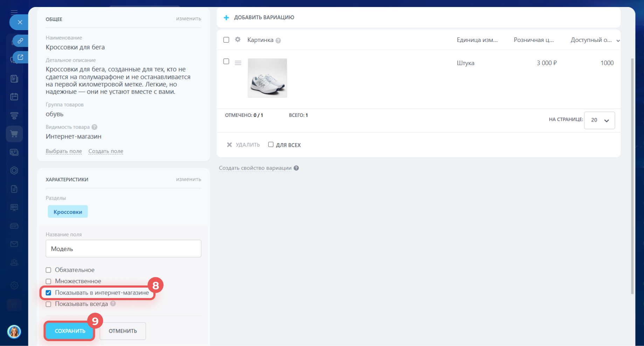Expand columns chevron at table header right
Viewport: 644px width, 346px height.
coord(618,41)
